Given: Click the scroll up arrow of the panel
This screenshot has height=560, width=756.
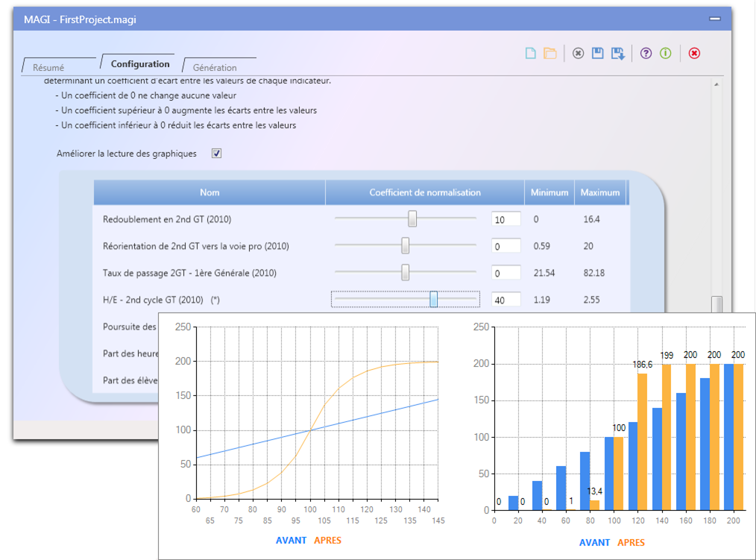Looking at the screenshot, I should (x=716, y=85).
